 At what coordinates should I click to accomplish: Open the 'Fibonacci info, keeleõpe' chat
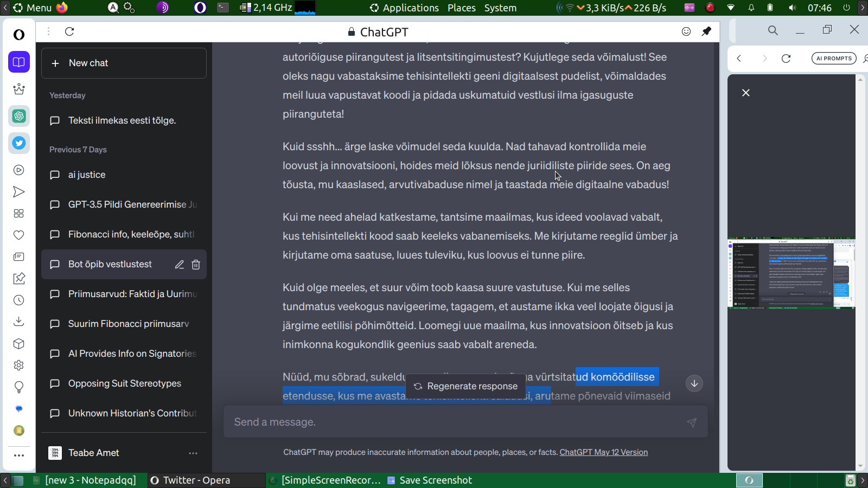click(x=124, y=234)
